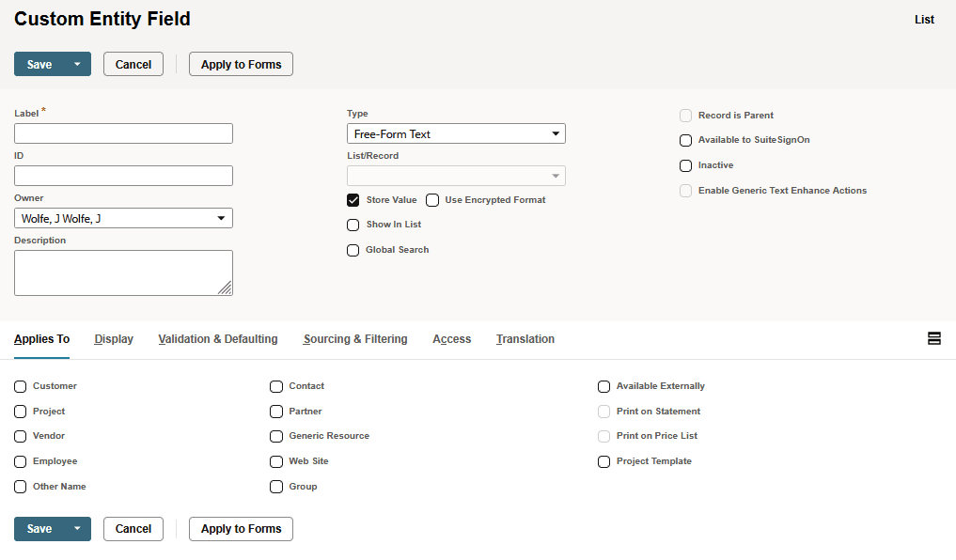956x560 pixels.
Task: Focus the Label input field
Action: click(x=123, y=133)
